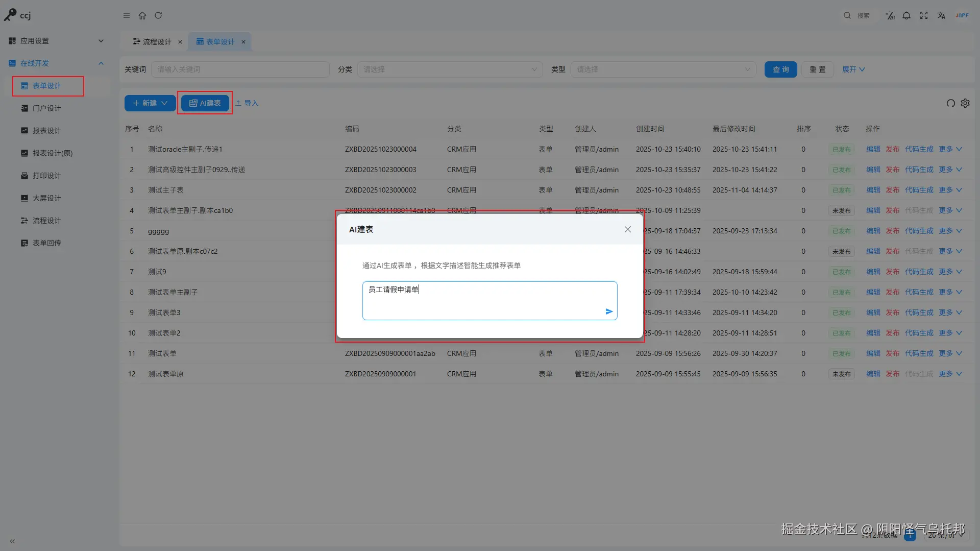
Task: Click the 导入 import link
Action: coord(247,103)
